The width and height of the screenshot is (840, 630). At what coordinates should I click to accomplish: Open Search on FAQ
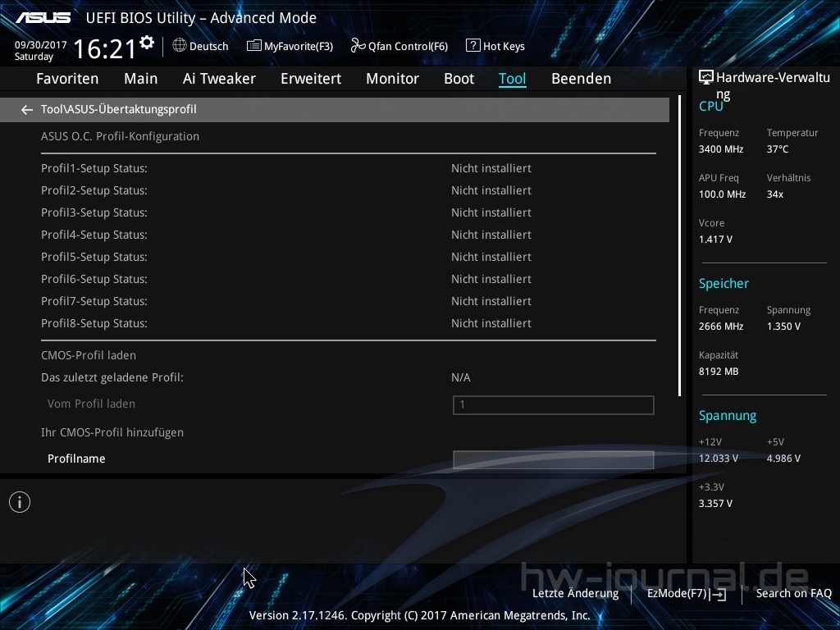794,594
